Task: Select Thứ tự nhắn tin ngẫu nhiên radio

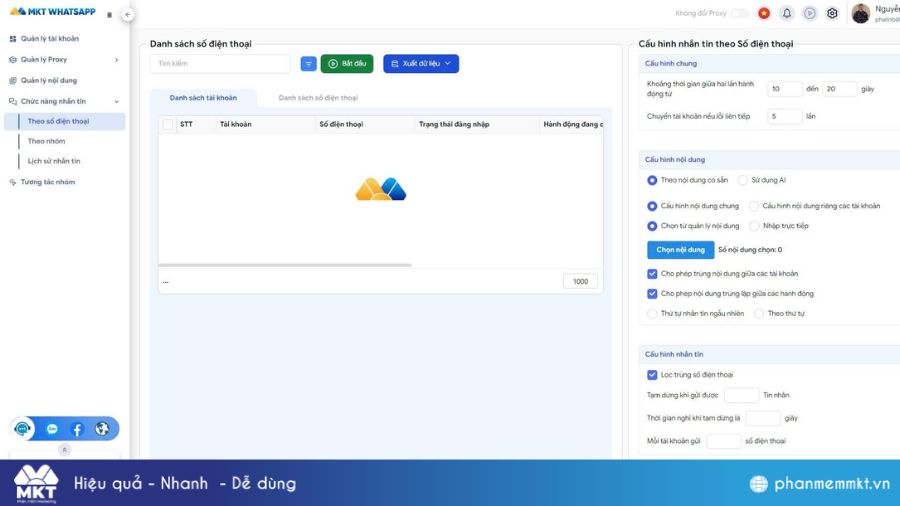Action: (x=652, y=314)
